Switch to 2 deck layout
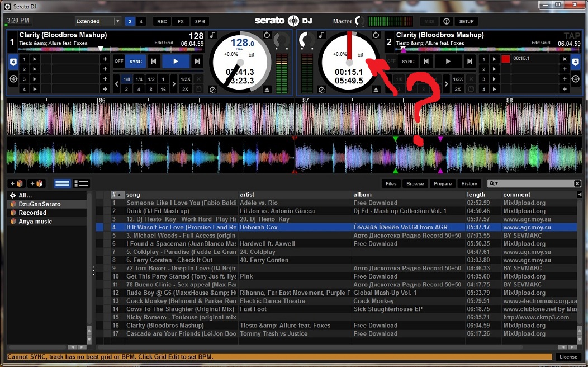This screenshot has width=588, height=367. pyautogui.click(x=130, y=21)
